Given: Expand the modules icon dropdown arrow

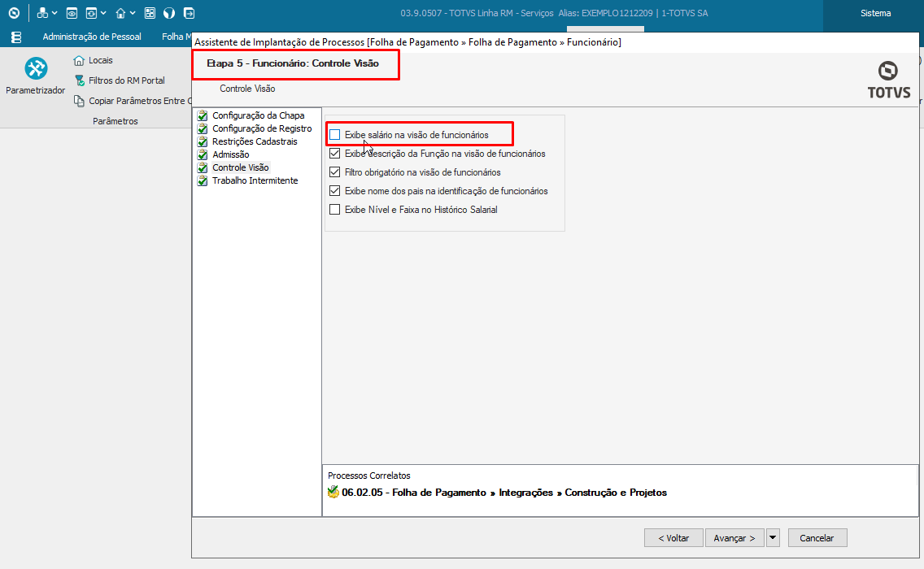Looking at the screenshot, I should (54, 13).
